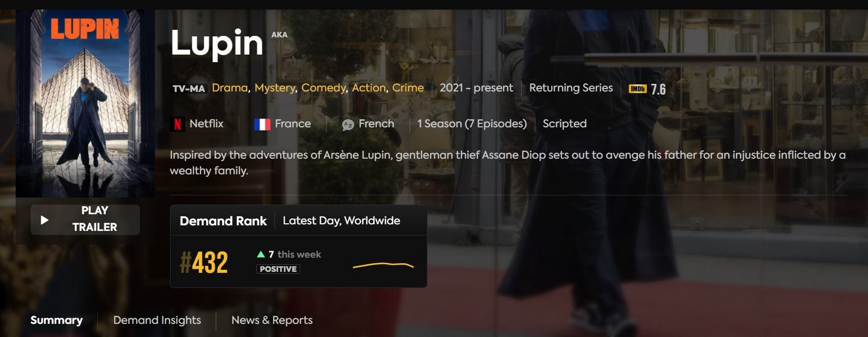Select the Crime genre link
This screenshot has width=868, height=337.
click(x=408, y=88)
